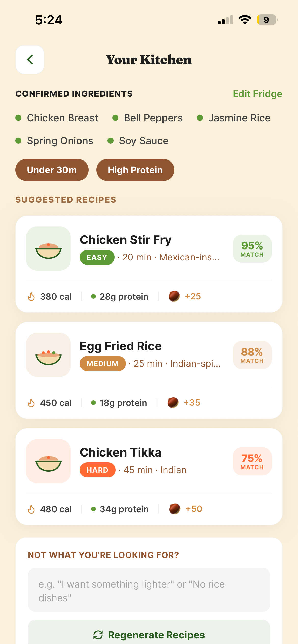Tap the chestnut icon next to +25
298x644 pixels.
tap(174, 296)
